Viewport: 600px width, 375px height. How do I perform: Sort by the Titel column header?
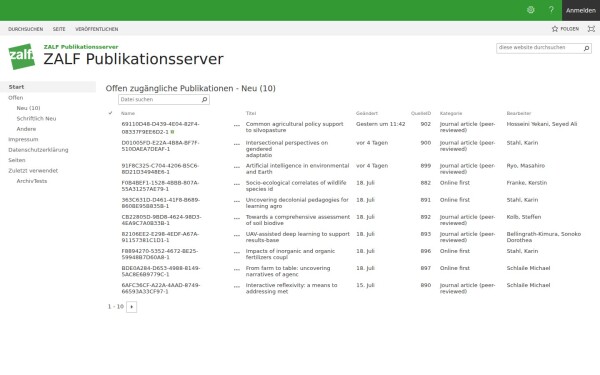[x=251, y=113]
